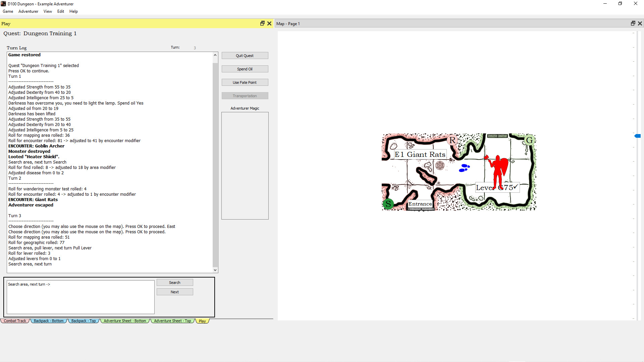Switch to Combat Track tab
644x362 pixels.
[x=15, y=321]
